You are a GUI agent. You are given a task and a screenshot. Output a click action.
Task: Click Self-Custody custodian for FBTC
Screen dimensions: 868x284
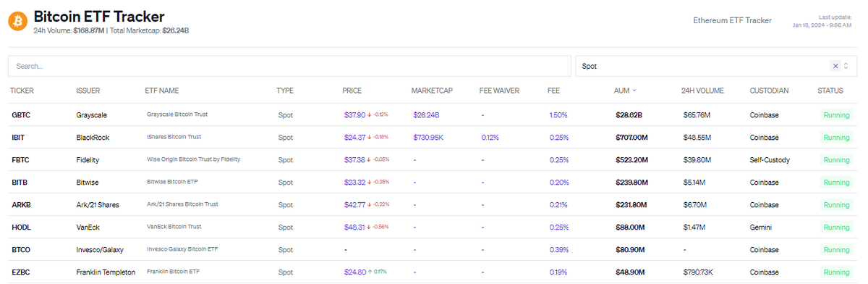[770, 160]
